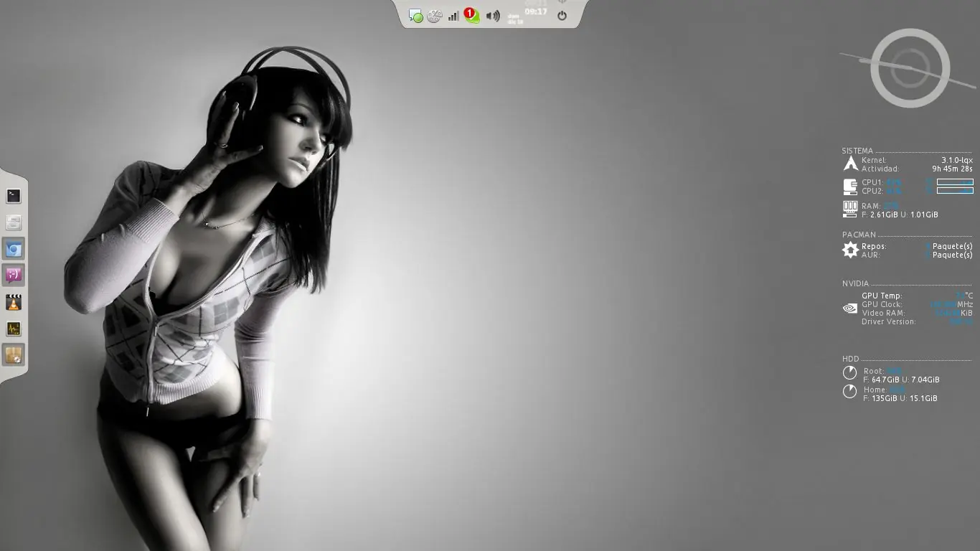Select the audio waveform app in the dock
980x551 pixels.
point(13,329)
